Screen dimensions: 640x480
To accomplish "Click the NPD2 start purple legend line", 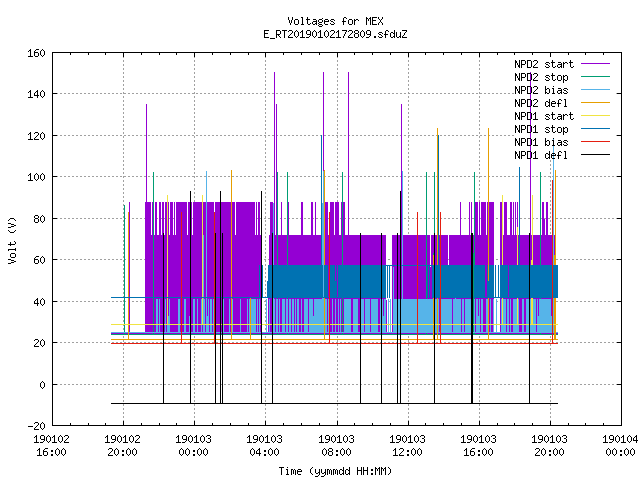I will tap(595, 64).
